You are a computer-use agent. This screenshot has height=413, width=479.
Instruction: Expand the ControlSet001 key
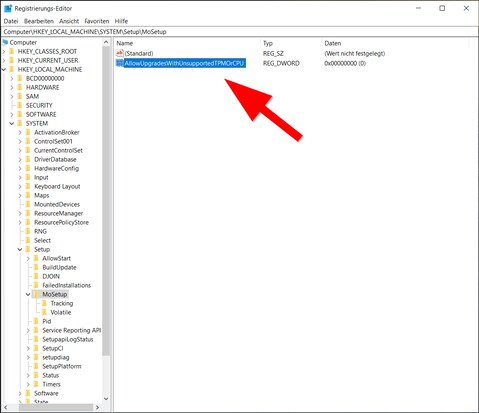20,141
